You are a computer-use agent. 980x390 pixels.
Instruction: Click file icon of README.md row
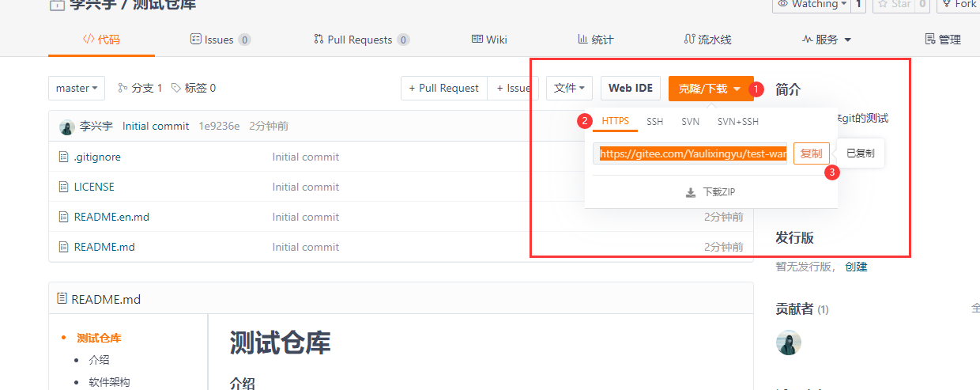64,247
